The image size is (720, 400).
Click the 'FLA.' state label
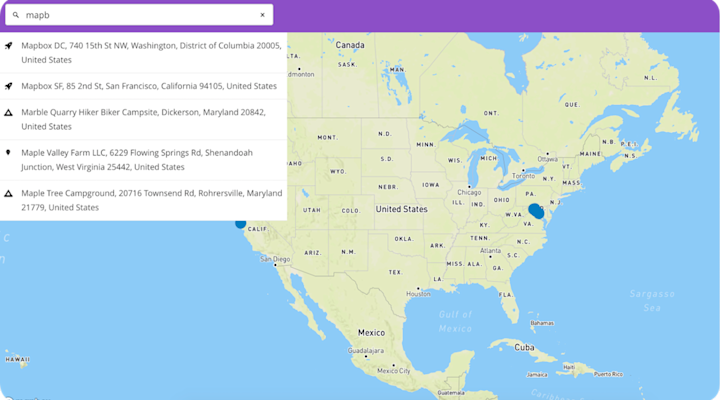point(506,295)
